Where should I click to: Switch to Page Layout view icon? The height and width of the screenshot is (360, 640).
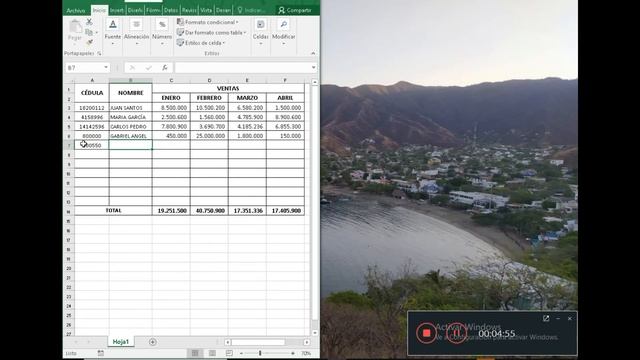212,353
